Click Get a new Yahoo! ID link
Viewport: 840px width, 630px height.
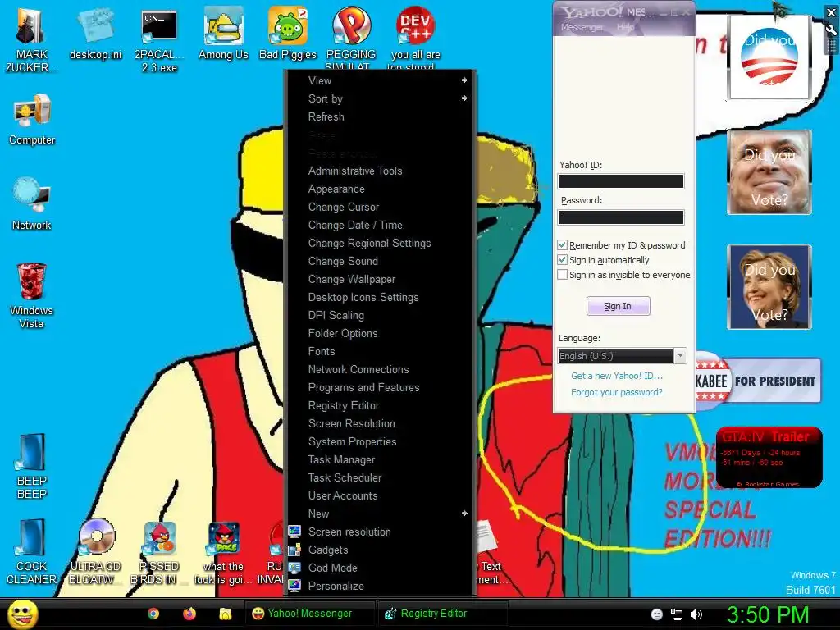coord(617,376)
